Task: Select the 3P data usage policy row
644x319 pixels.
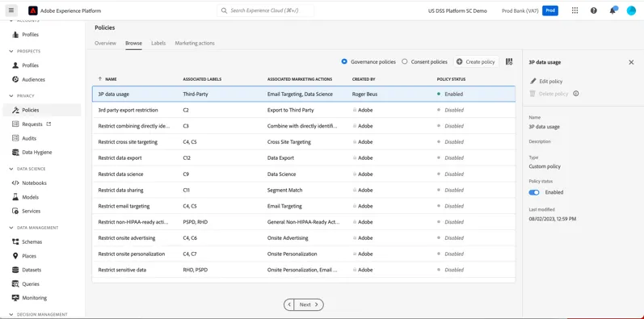Action: [x=304, y=94]
